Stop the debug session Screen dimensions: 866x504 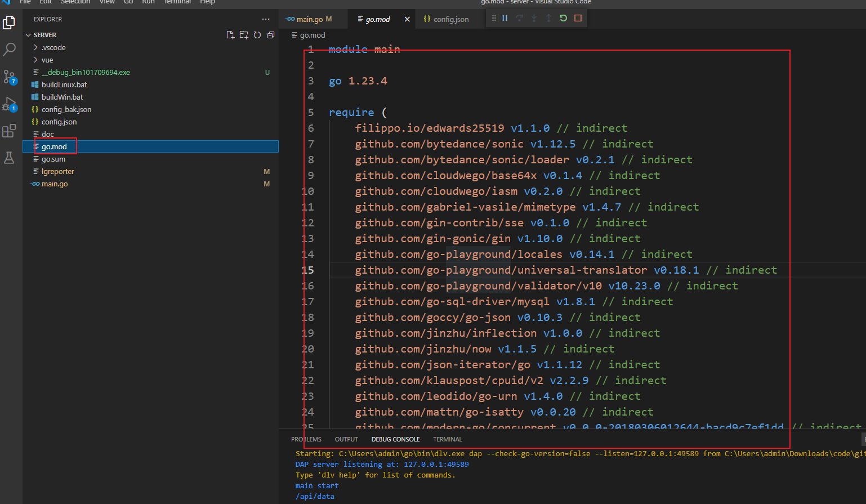[x=578, y=18]
